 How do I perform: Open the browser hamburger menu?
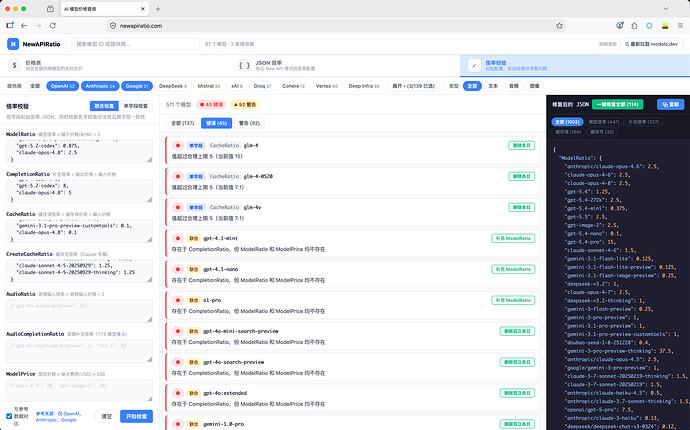pos(680,26)
